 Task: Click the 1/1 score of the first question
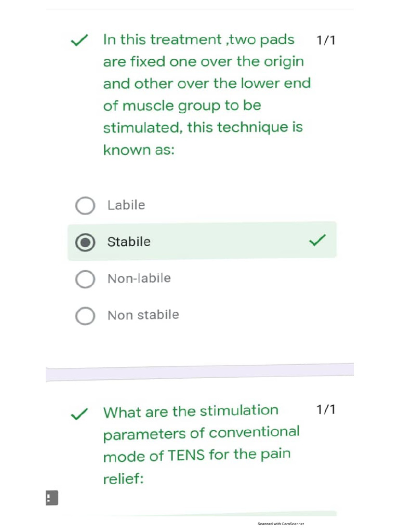point(326,40)
